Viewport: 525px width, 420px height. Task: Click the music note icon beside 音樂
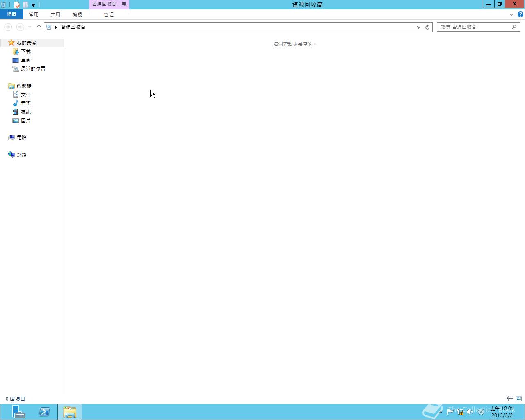tap(16, 103)
